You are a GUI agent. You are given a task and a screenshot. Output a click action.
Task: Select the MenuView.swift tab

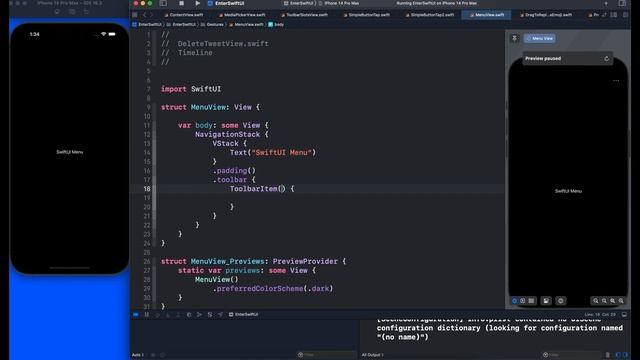coord(486,15)
